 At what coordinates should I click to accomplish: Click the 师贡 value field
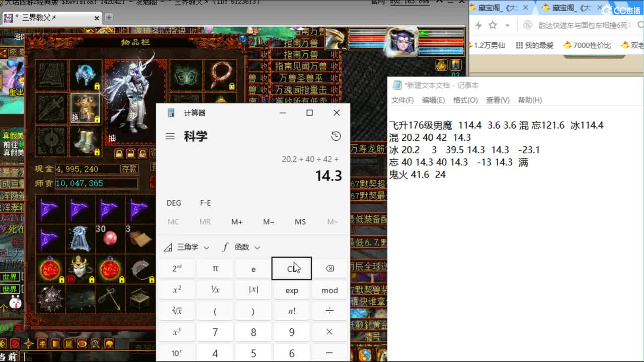click(x=96, y=184)
